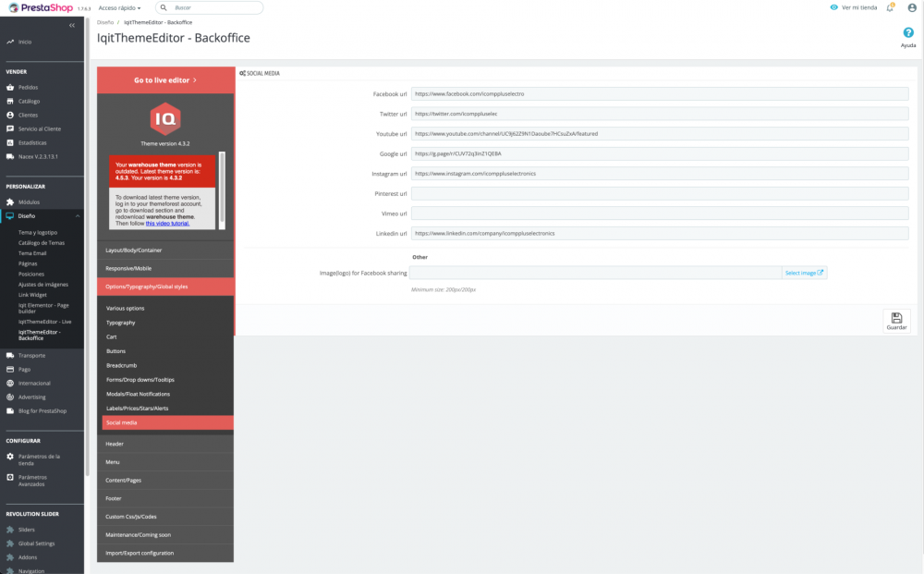The width and height of the screenshot is (924, 574).
Task: Expand the Responsive/Mobile section
Action: (x=165, y=269)
